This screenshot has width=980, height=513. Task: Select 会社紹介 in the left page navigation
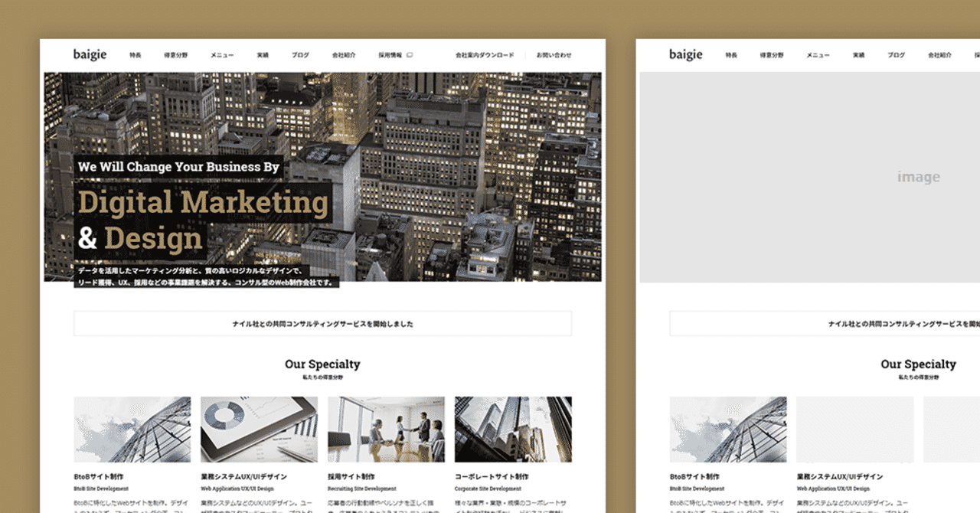pos(344,55)
